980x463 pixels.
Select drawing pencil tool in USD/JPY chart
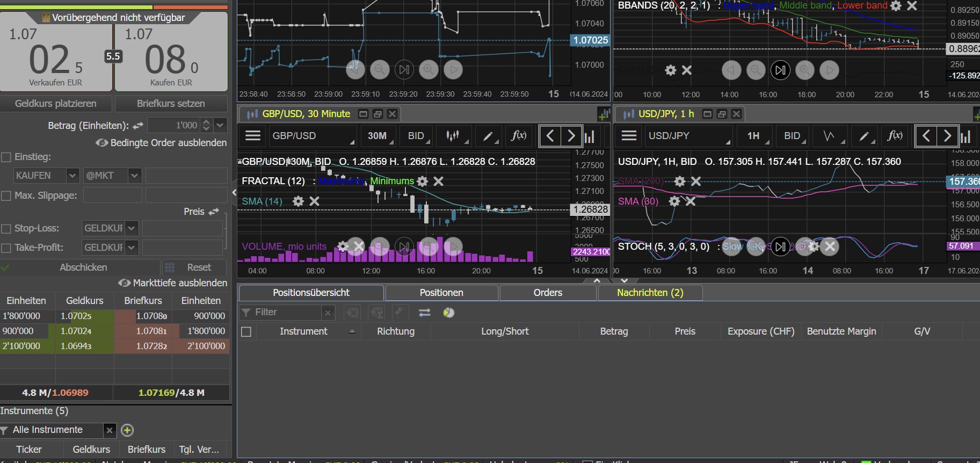coord(863,136)
